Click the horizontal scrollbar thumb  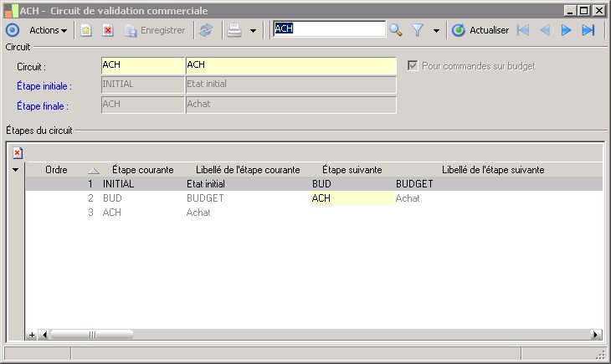pos(92,335)
